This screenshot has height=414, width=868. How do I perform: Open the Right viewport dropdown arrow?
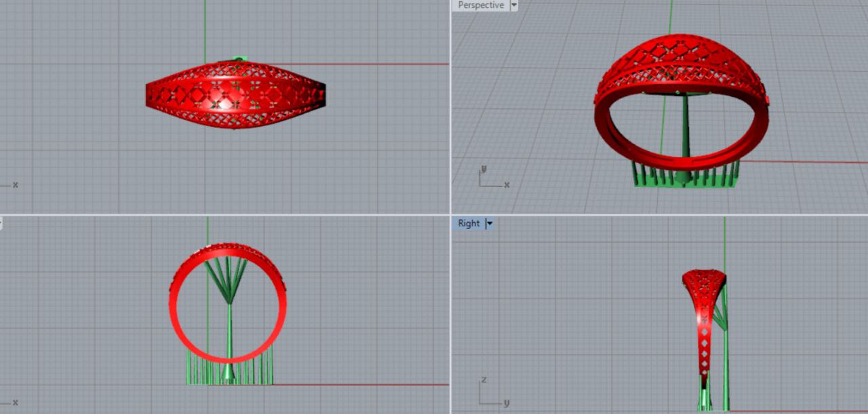click(490, 224)
